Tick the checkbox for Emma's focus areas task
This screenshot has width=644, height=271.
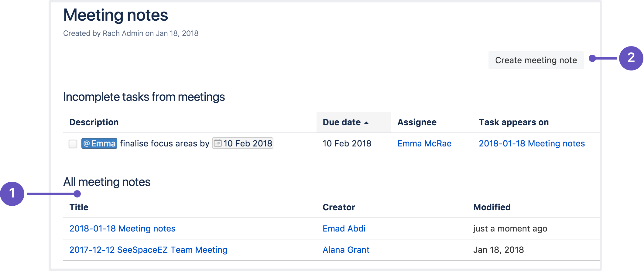(73, 144)
